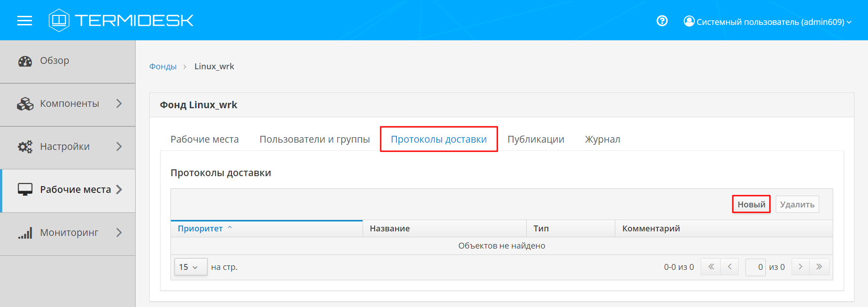Click the Рабочие места monitor icon
Screen dimensions: 868x307
point(25,190)
